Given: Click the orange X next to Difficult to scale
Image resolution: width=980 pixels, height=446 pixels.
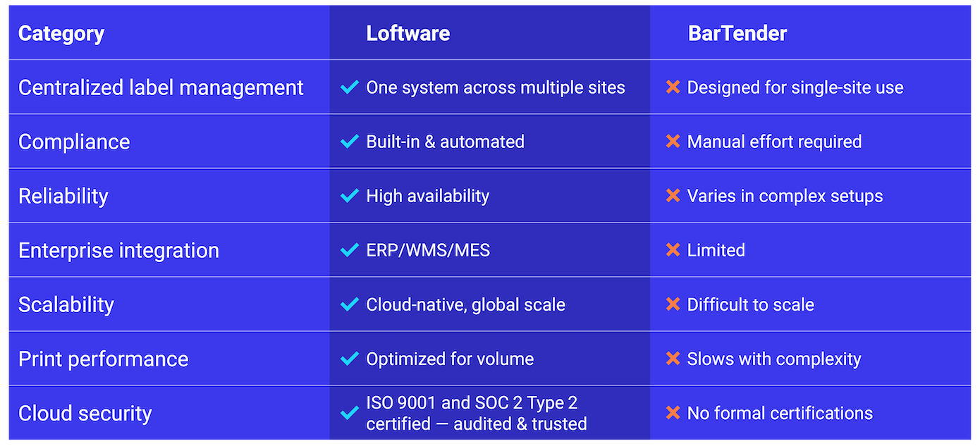Looking at the screenshot, I should [673, 304].
